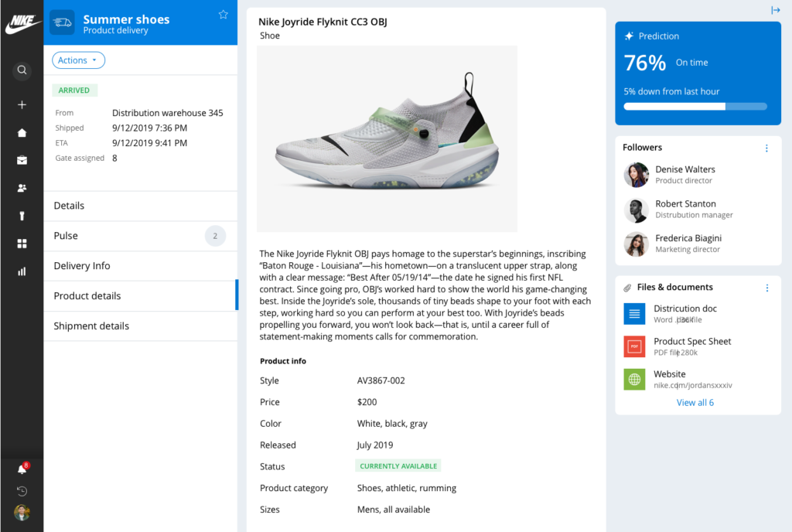Open the Files & documents three-dot menu

[x=767, y=288]
